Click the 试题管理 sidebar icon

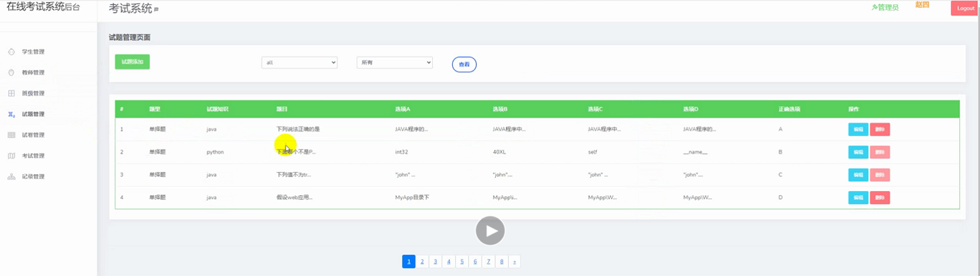pyautogui.click(x=11, y=114)
